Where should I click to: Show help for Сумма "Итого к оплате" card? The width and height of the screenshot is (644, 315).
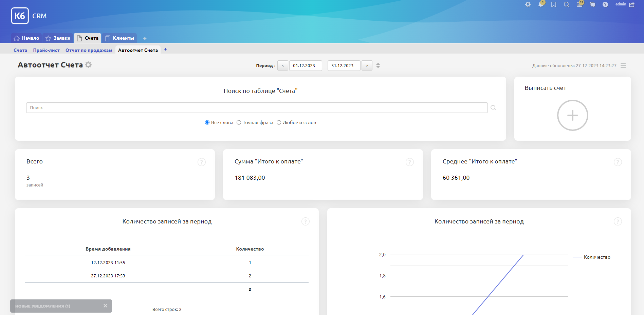pos(410,162)
